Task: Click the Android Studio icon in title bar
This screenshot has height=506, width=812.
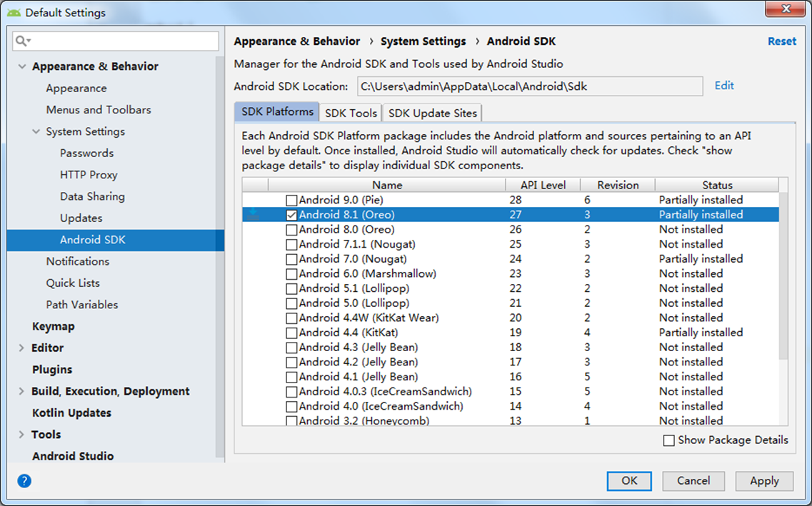Action: [x=14, y=13]
